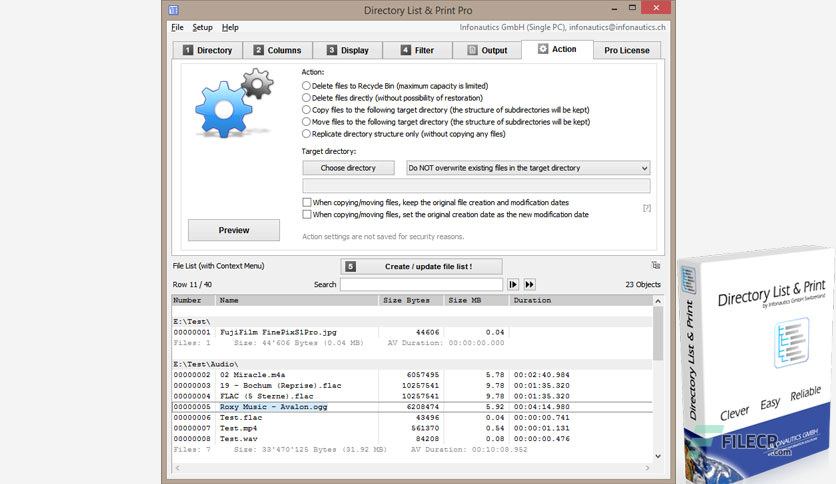Image resolution: width=836 pixels, height=484 pixels.
Task: Click the tree-view icon right of Create button
Action: coord(656,265)
